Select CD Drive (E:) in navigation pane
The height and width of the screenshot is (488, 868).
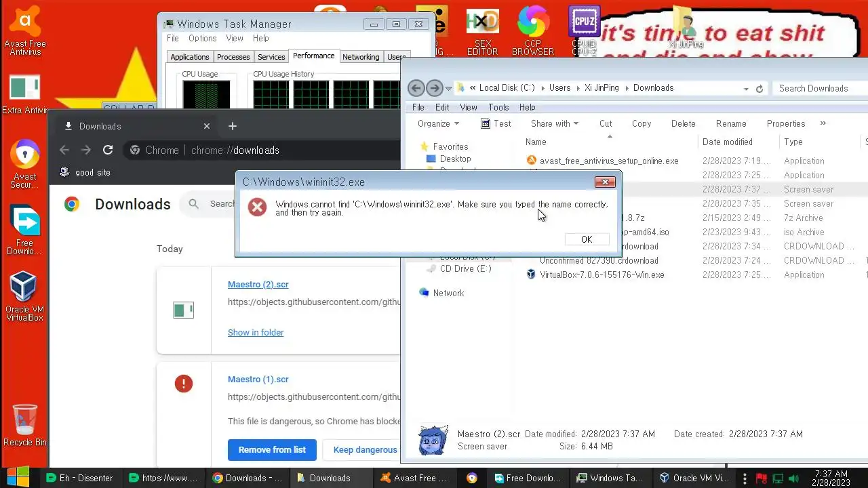[458, 269]
